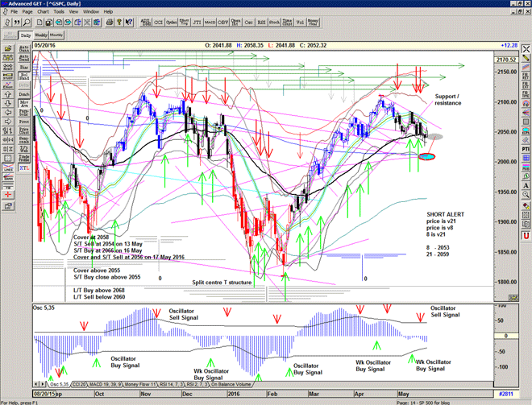532x405 pixels.
Task: Open the Chart menu
Action: tap(43, 12)
